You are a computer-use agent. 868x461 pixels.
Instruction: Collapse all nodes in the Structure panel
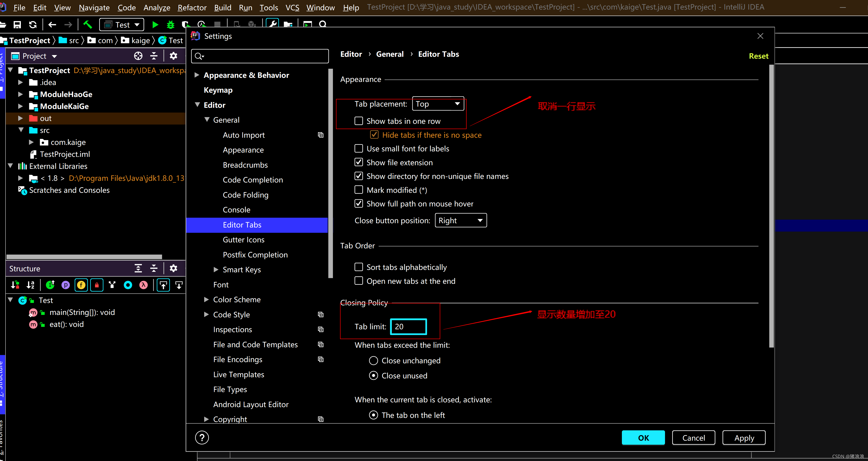(x=154, y=268)
